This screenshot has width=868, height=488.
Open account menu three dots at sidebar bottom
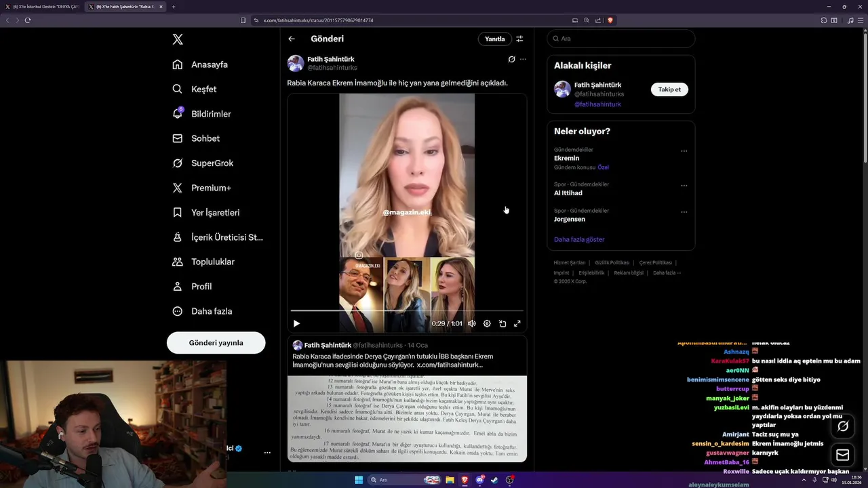click(x=267, y=452)
